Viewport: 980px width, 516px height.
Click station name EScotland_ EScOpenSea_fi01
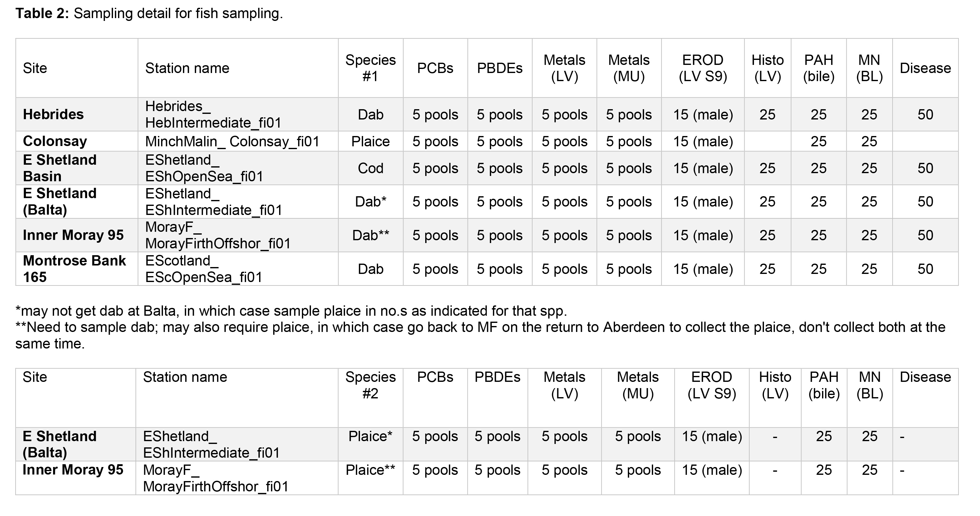pos(204,269)
